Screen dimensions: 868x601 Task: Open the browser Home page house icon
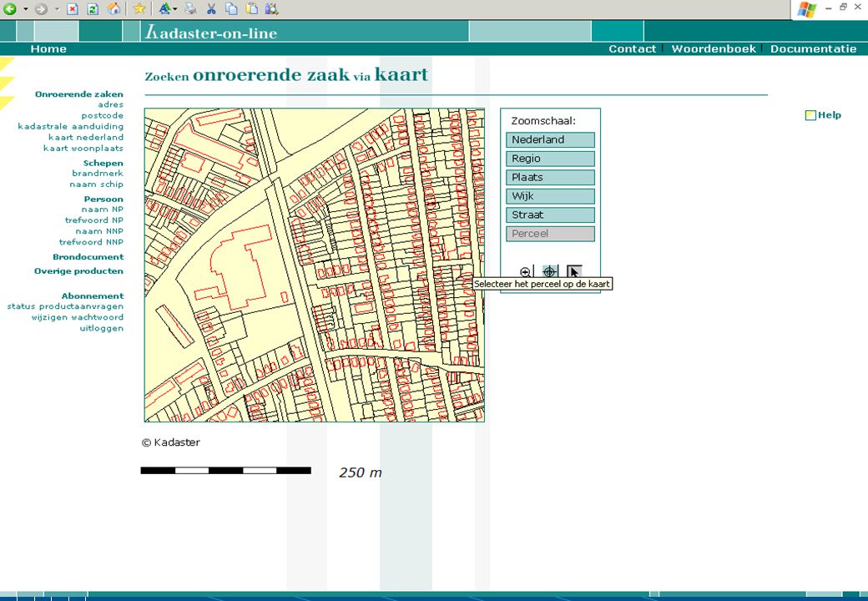click(x=114, y=9)
